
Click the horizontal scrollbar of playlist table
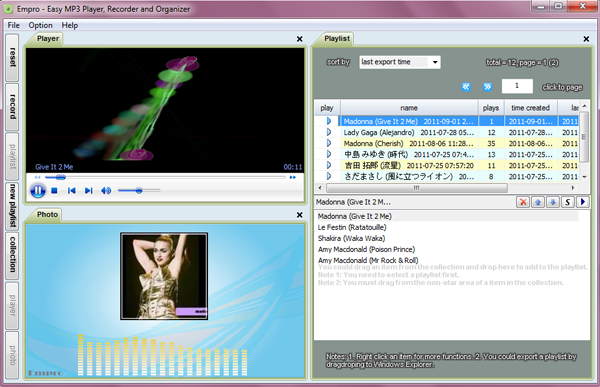(x=417, y=188)
